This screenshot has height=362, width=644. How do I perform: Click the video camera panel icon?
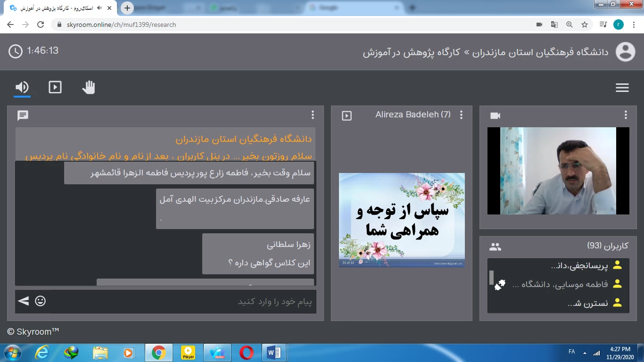[x=495, y=115]
